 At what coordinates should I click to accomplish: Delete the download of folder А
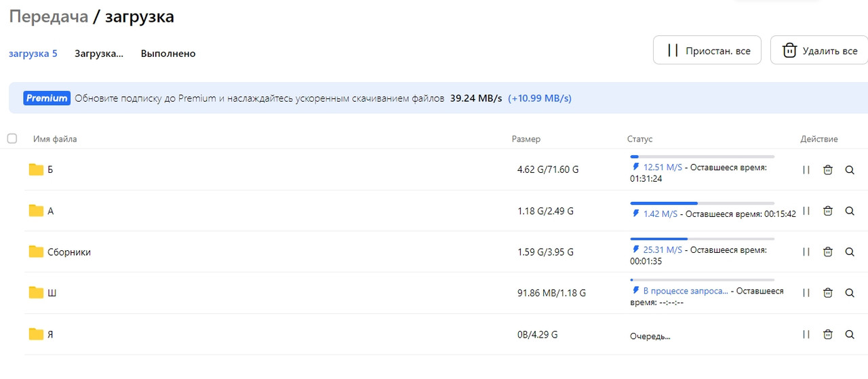click(x=827, y=211)
